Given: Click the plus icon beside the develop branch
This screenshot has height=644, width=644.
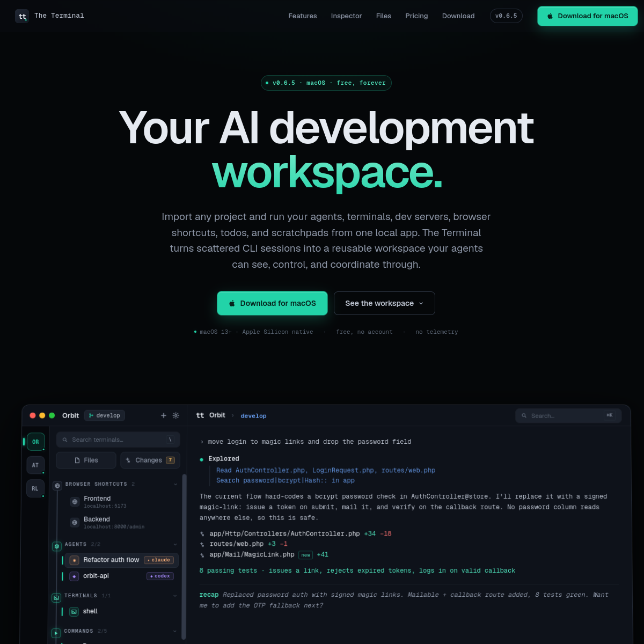Looking at the screenshot, I should pyautogui.click(x=164, y=415).
